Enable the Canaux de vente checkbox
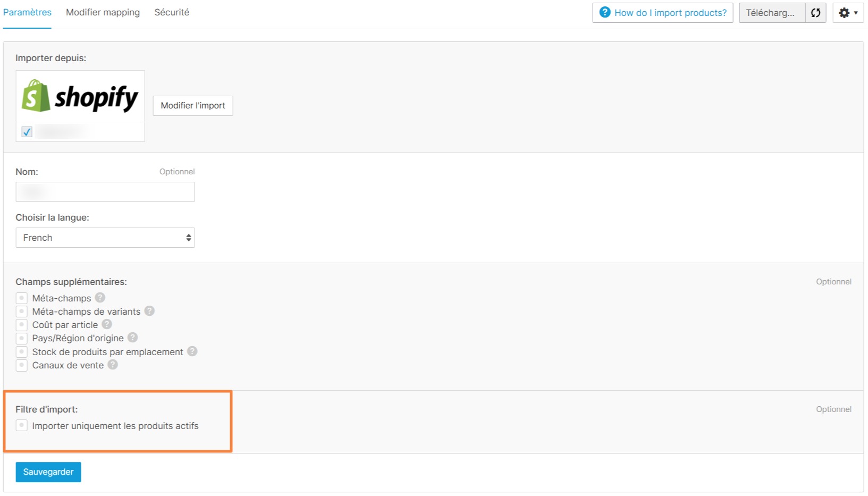868x496 pixels. 21,365
